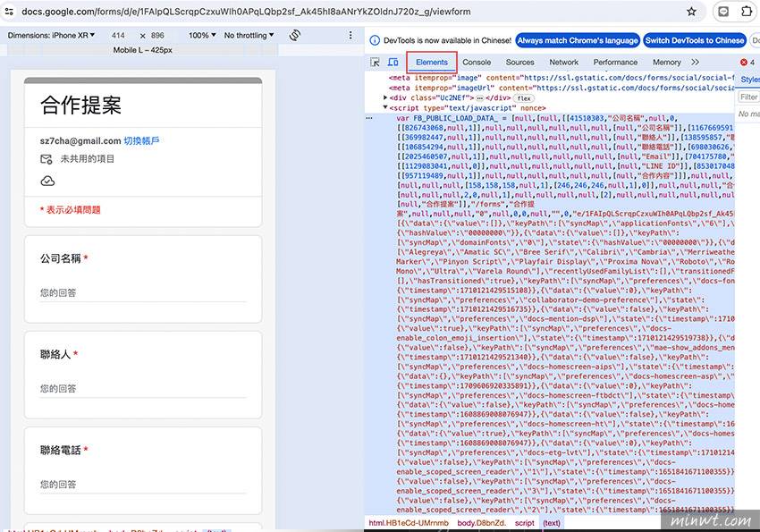
Task: Open the 100% zoom dropdown
Action: tap(202, 36)
